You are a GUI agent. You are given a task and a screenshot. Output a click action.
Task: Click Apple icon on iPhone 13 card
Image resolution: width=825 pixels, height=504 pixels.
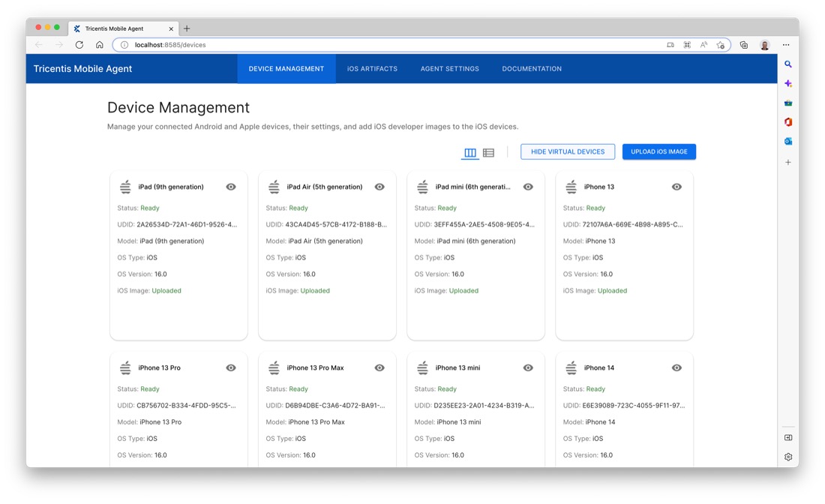(x=571, y=187)
